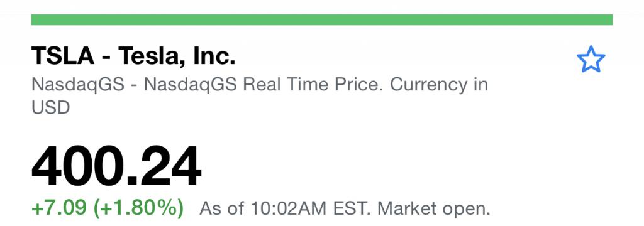The height and width of the screenshot is (226, 644).
Task: Select the As of timestamp text
Action: pos(345,208)
